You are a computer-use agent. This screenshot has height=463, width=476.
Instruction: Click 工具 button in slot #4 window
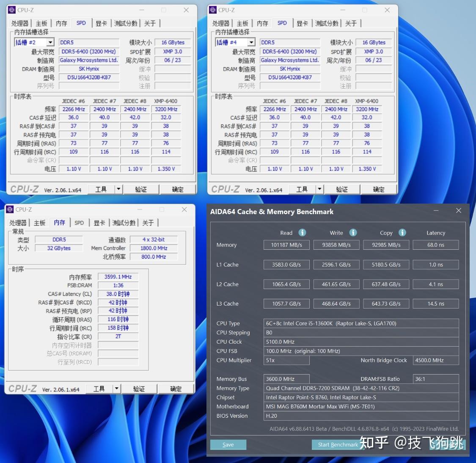tap(302, 190)
